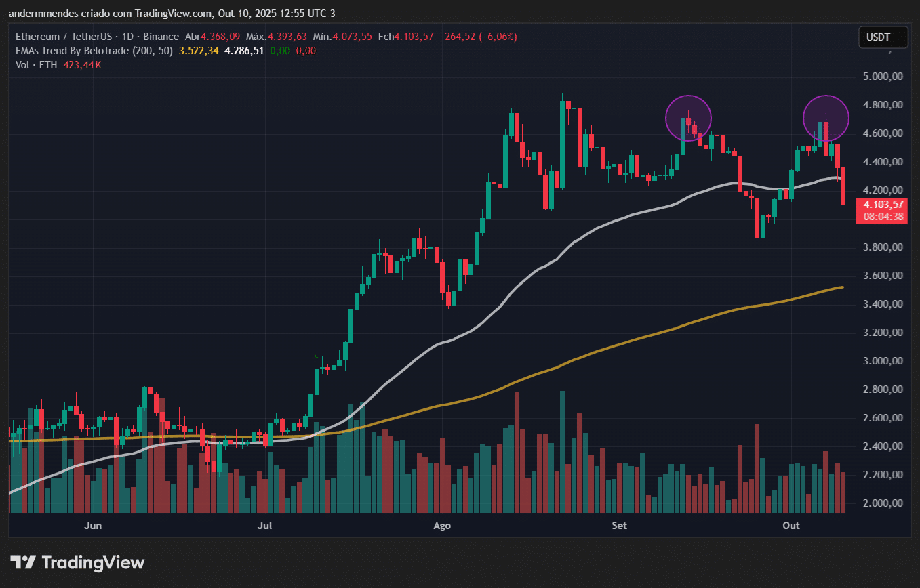Click the Out label on time axis

point(791,526)
